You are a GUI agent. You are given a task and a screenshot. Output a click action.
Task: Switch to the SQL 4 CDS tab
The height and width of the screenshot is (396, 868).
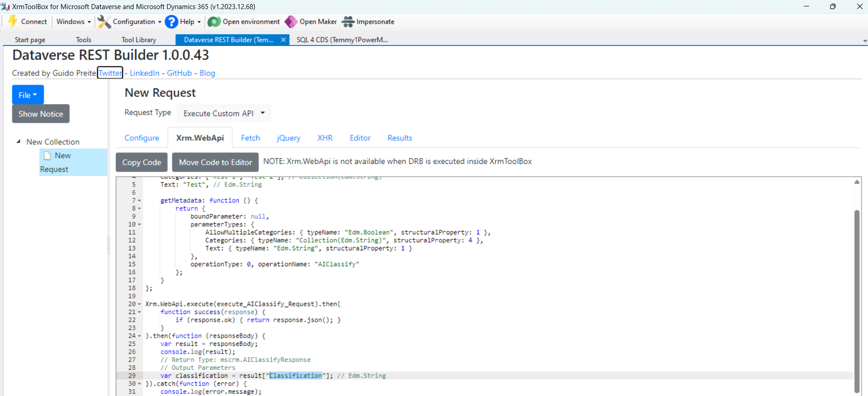pos(342,40)
